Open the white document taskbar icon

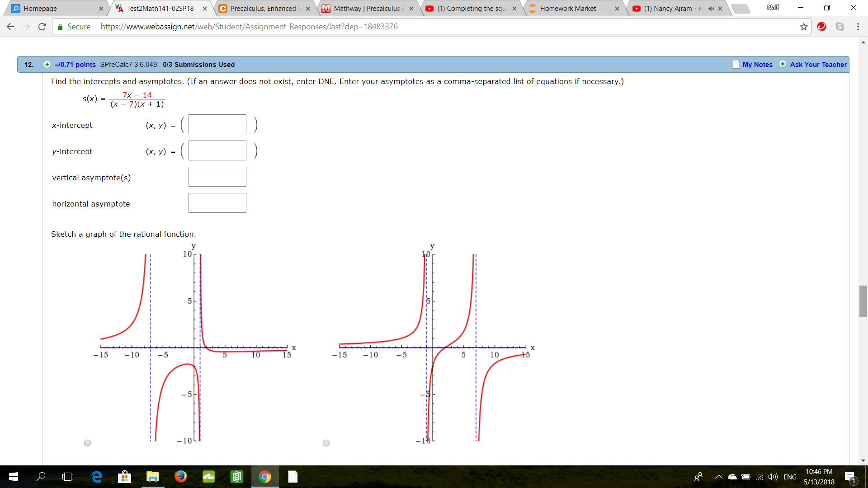point(292,477)
